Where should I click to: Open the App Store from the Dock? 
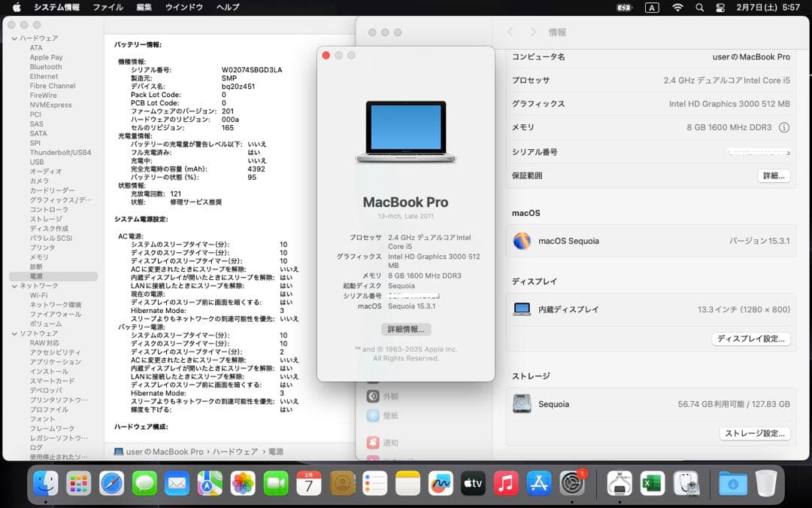tap(538, 484)
